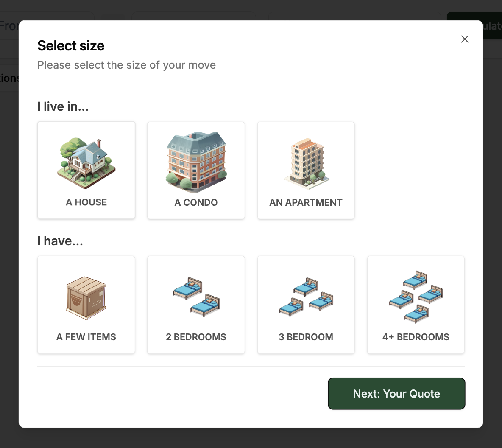The height and width of the screenshot is (448, 502).
Task: Click the cardboard moving box icon
Action: (86, 297)
